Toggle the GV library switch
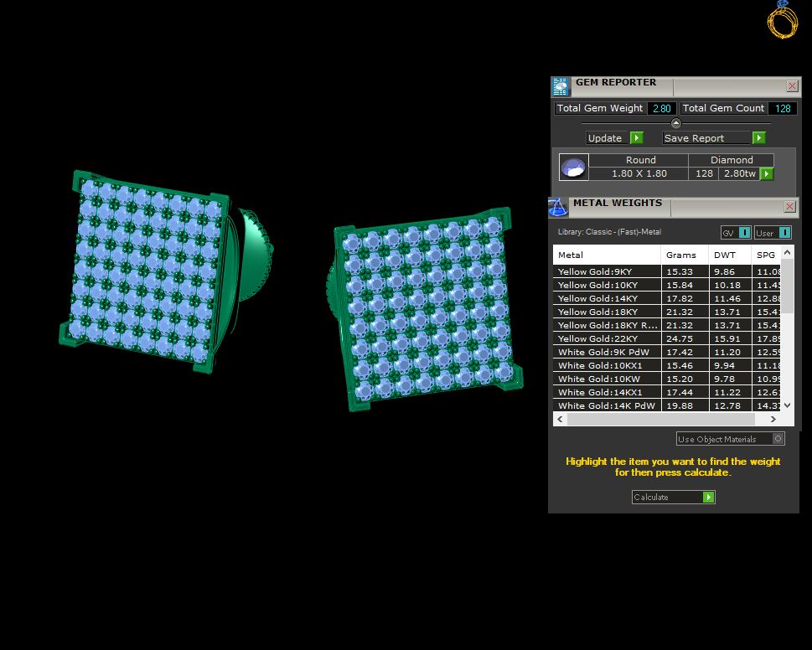Image resolution: width=812 pixels, height=650 pixels. click(744, 232)
